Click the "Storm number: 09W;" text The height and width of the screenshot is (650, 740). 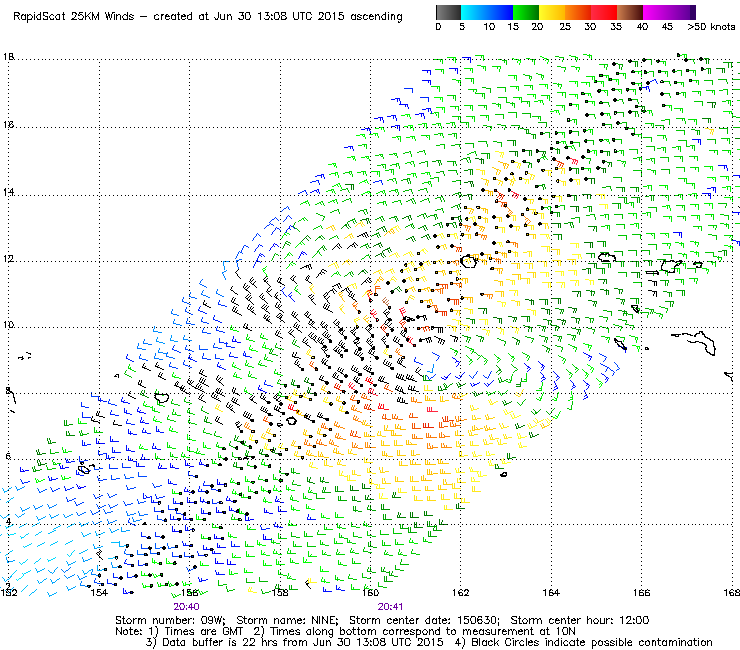pos(171,620)
